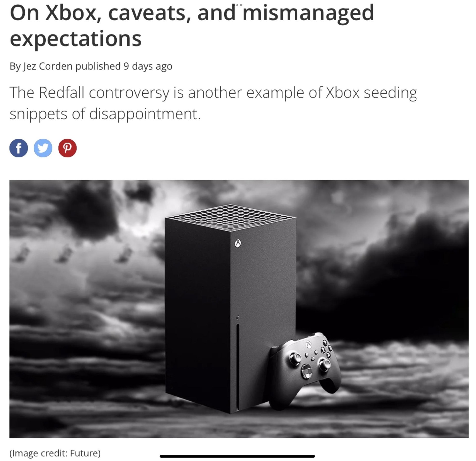476x461 pixels.
Task: Open author Jez Corden's profile
Action: click(x=48, y=66)
